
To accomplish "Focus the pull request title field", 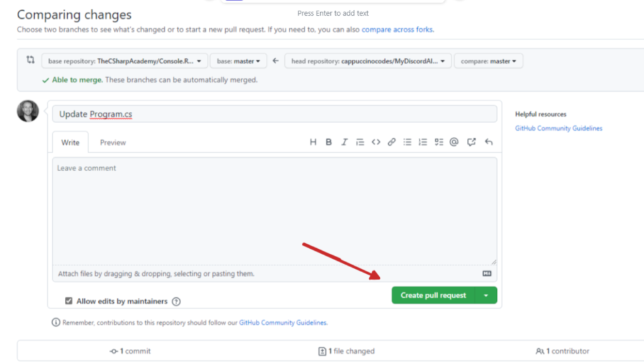I will click(274, 114).
